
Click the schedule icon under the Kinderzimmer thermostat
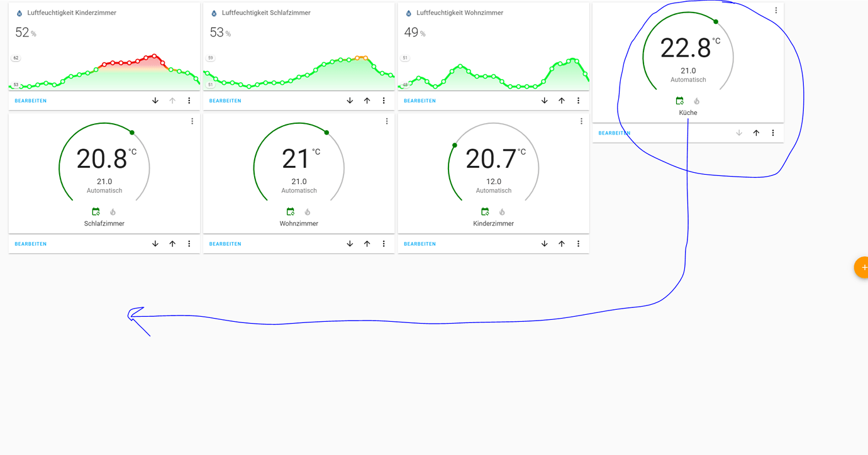[x=485, y=211]
